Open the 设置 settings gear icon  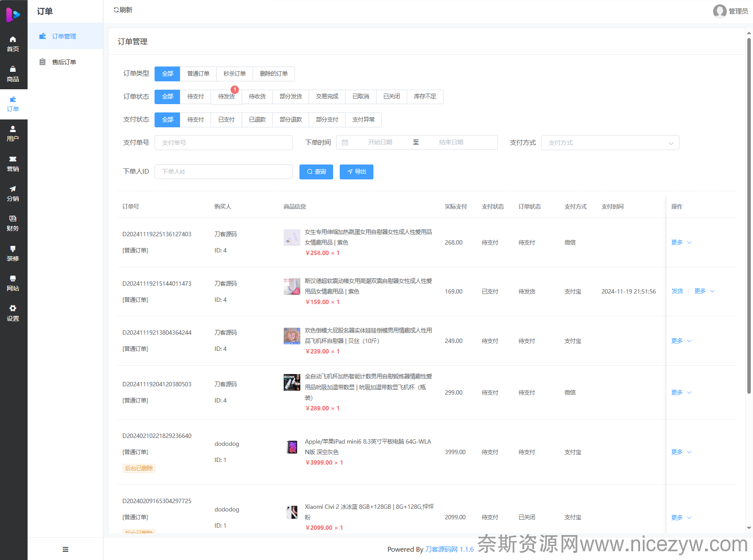[x=13, y=313]
